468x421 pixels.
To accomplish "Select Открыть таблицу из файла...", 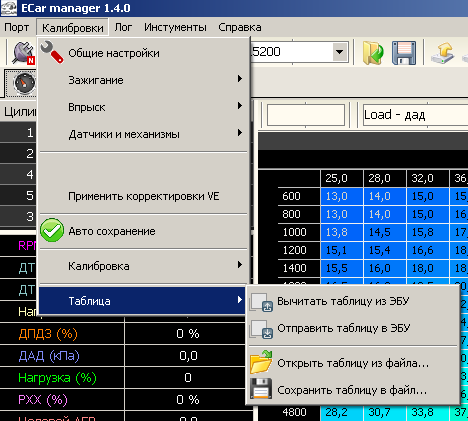I will pyautogui.click(x=354, y=363).
